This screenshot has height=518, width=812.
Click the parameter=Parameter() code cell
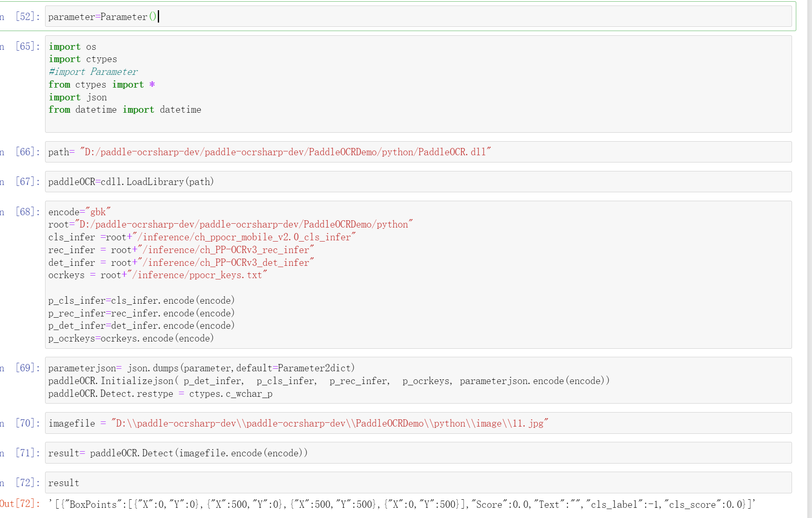point(418,17)
